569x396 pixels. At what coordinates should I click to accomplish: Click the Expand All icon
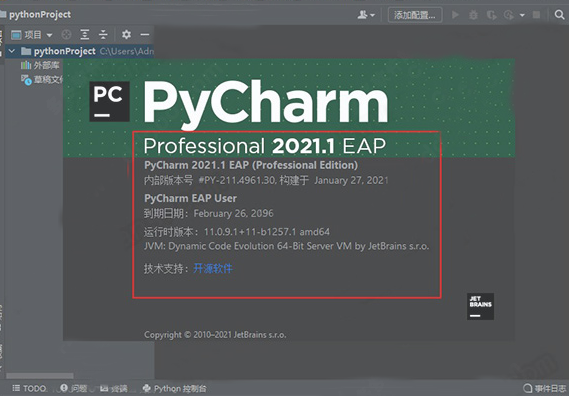coord(85,34)
